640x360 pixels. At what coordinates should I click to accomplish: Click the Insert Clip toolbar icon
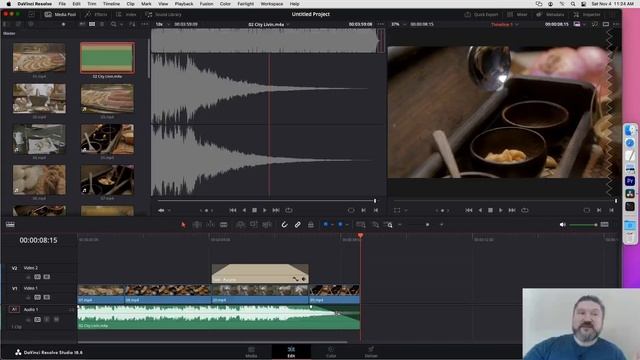(240, 224)
